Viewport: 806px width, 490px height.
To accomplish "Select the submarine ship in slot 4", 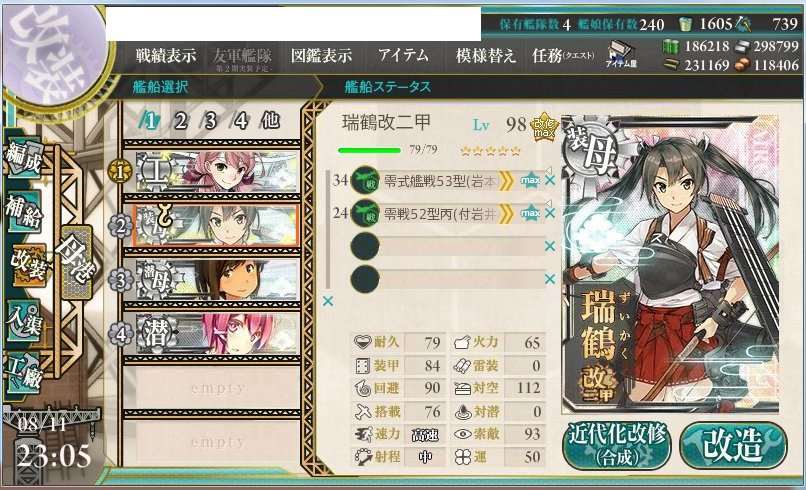I will click(x=216, y=334).
